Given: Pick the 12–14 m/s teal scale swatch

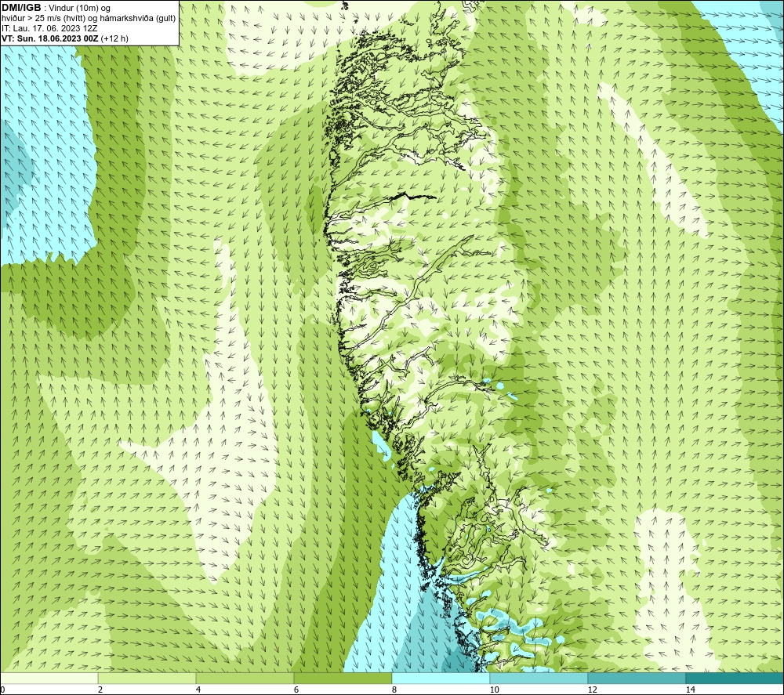Looking at the screenshot, I should (x=637, y=678).
